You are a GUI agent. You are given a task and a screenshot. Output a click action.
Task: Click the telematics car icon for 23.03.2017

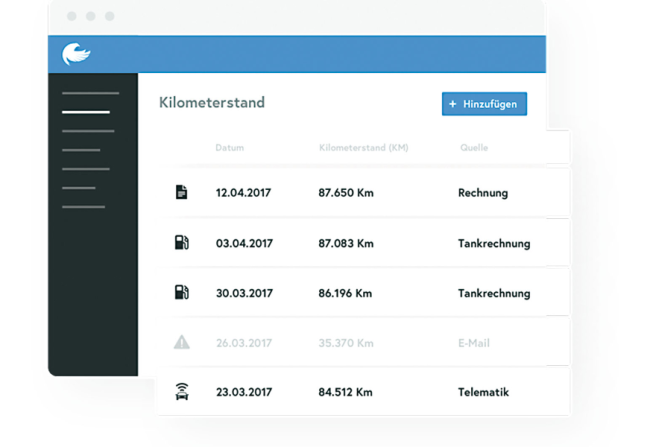(181, 392)
